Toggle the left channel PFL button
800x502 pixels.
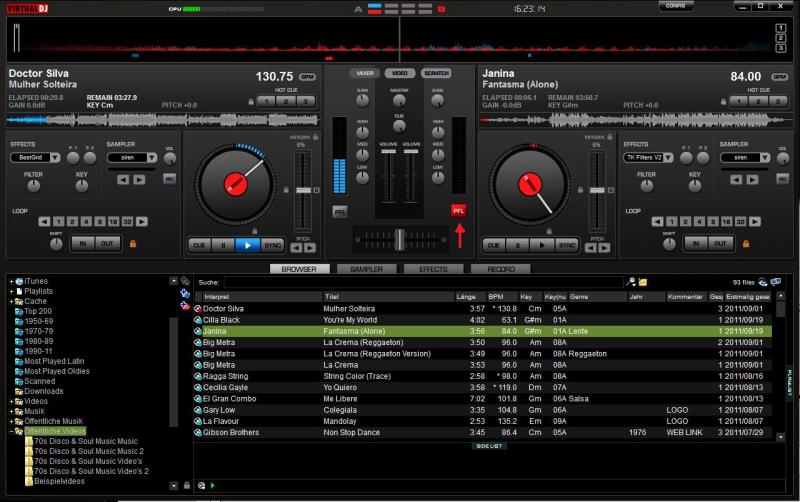click(x=340, y=211)
